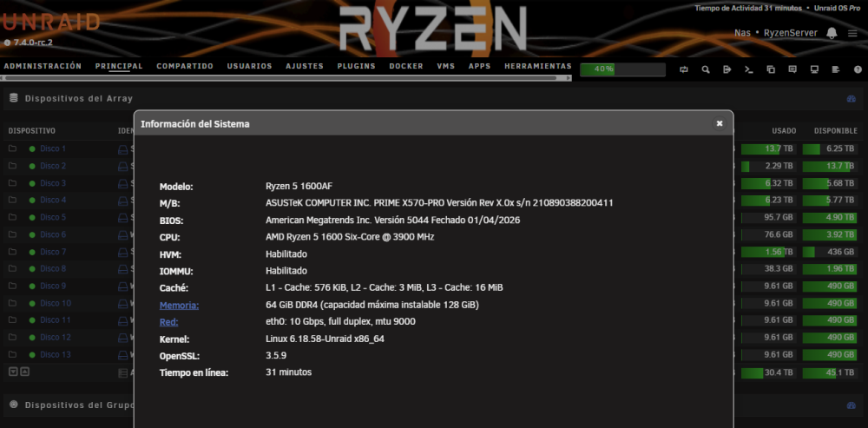The image size is (868, 428).
Task: Click the refresh arrows toolbar icon
Action: [x=684, y=69]
